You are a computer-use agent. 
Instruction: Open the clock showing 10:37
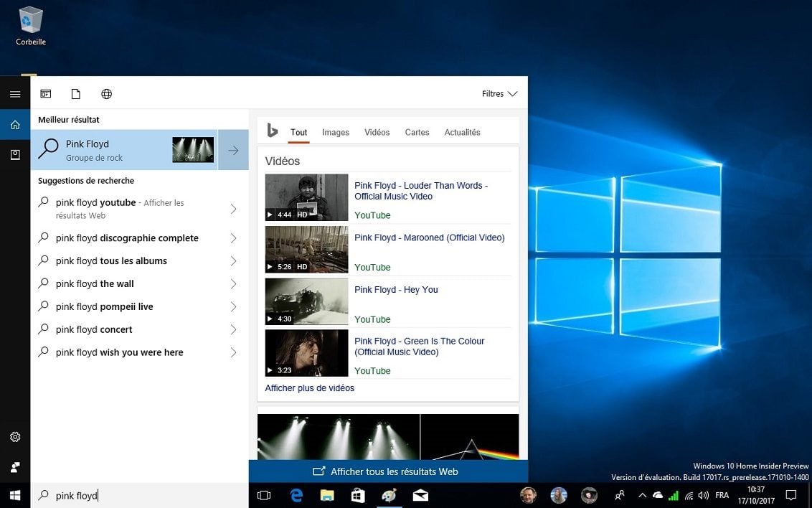coord(756,496)
